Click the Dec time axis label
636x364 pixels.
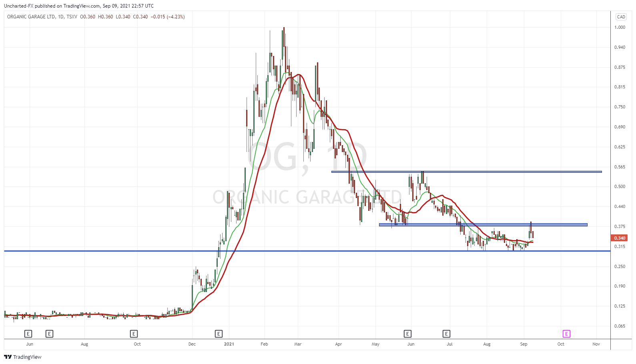click(x=192, y=344)
